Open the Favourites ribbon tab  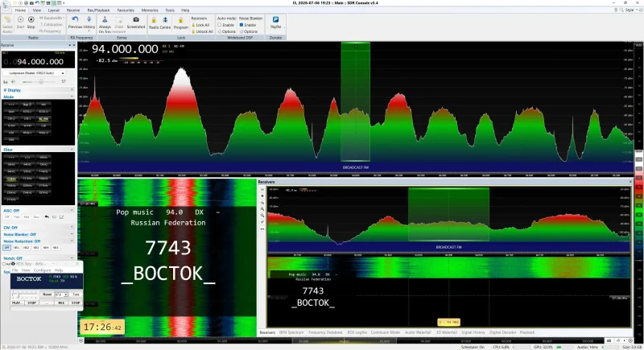click(126, 10)
